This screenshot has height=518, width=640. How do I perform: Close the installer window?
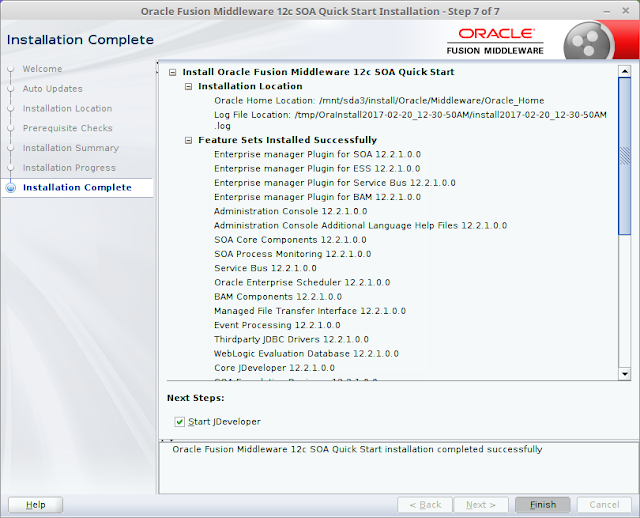(x=625, y=11)
